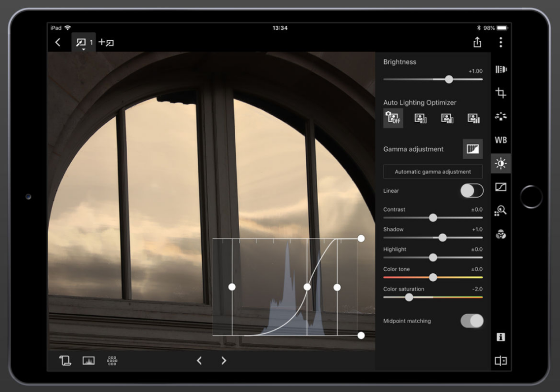Open the three-dot more options menu
Viewport: 560px width, 392px height.
(501, 42)
